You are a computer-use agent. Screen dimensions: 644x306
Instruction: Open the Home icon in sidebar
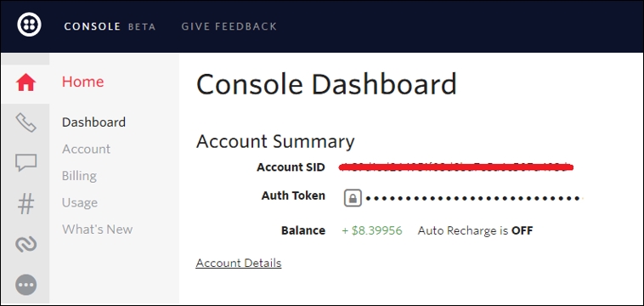point(25,82)
